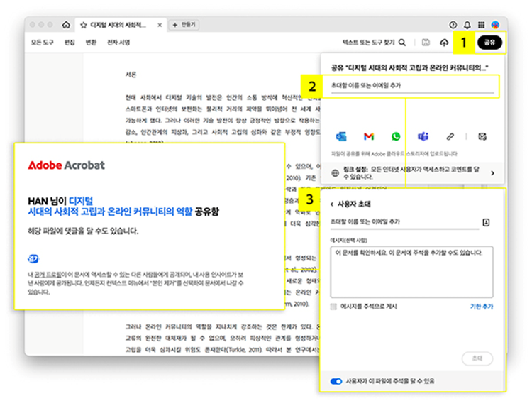
Task: Go to Acrobat home via house icon
Action: click(66, 25)
